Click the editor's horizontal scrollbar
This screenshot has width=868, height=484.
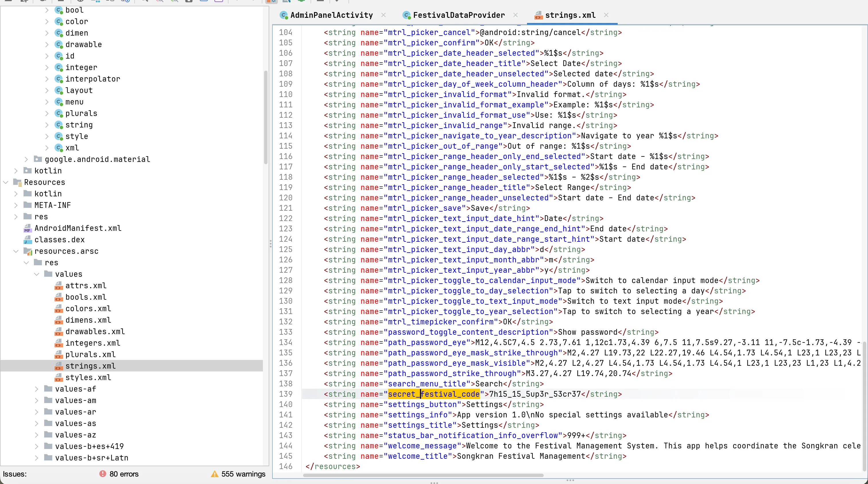coord(423,475)
